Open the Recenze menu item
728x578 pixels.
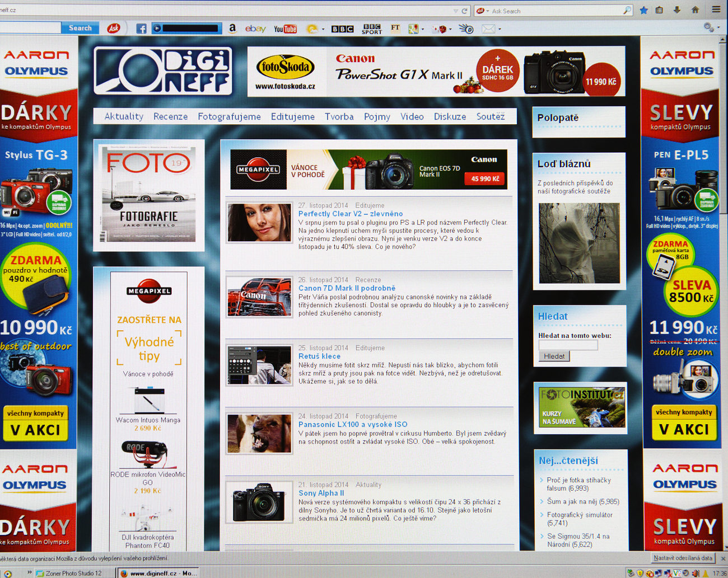(x=170, y=116)
